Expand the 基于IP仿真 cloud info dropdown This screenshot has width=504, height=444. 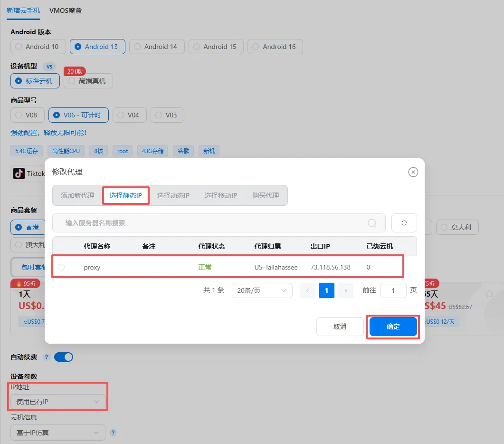[x=57, y=433]
